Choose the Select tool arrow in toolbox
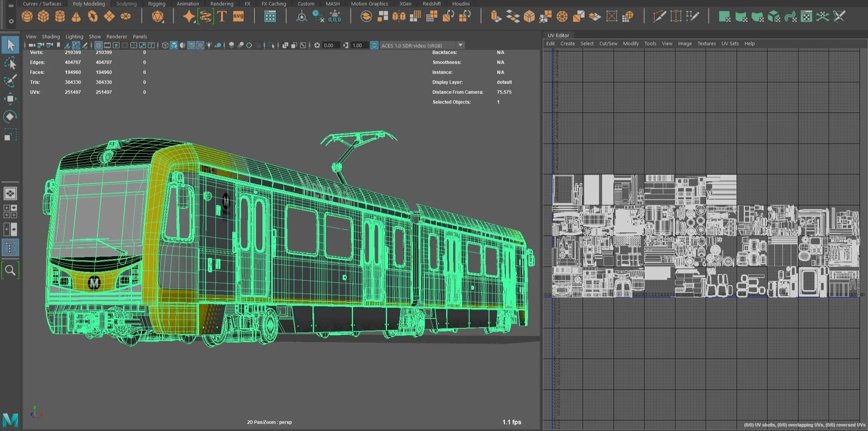Screen dimensions: 868x431 [x=10, y=45]
